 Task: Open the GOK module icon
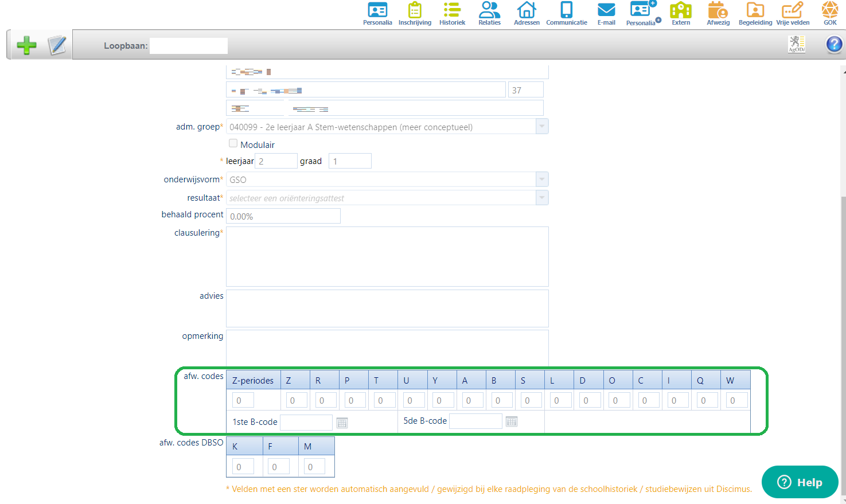[x=829, y=10]
